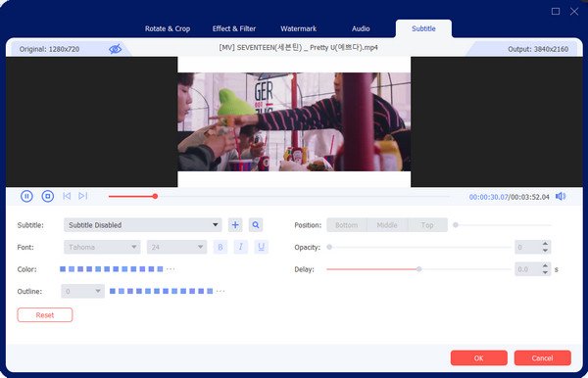The height and width of the screenshot is (378, 588).
Task: Increase the Opacity value stepper
Action: (x=545, y=244)
